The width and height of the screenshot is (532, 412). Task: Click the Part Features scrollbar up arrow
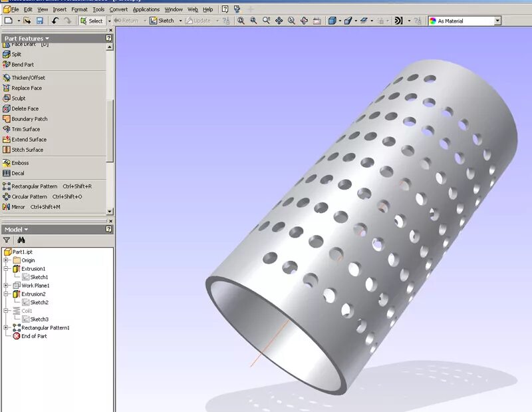point(110,47)
